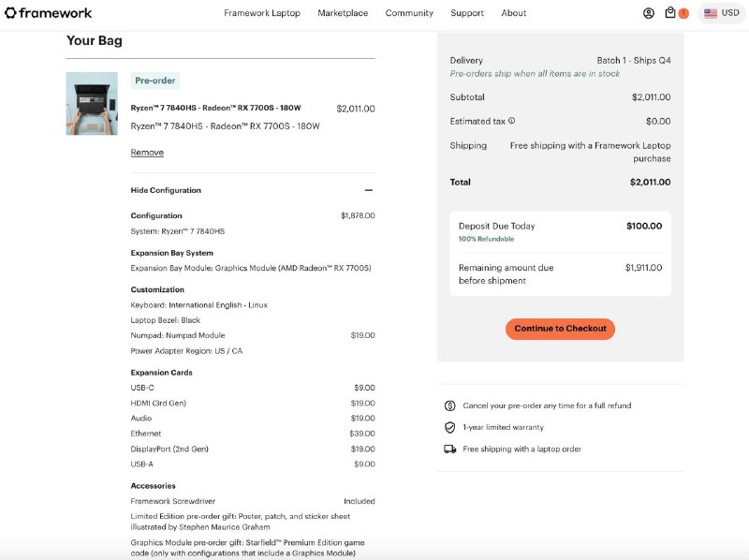
Task: Click the $100.00 deposit amount
Action: pos(644,226)
